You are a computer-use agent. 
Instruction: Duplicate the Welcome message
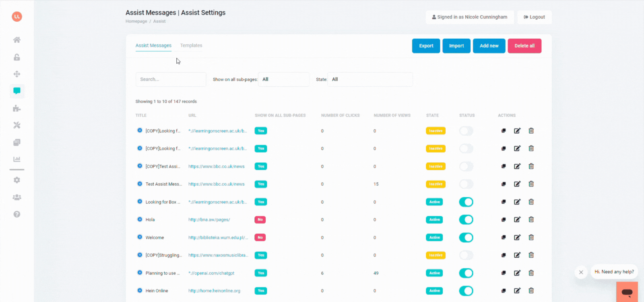pyautogui.click(x=504, y=238)
